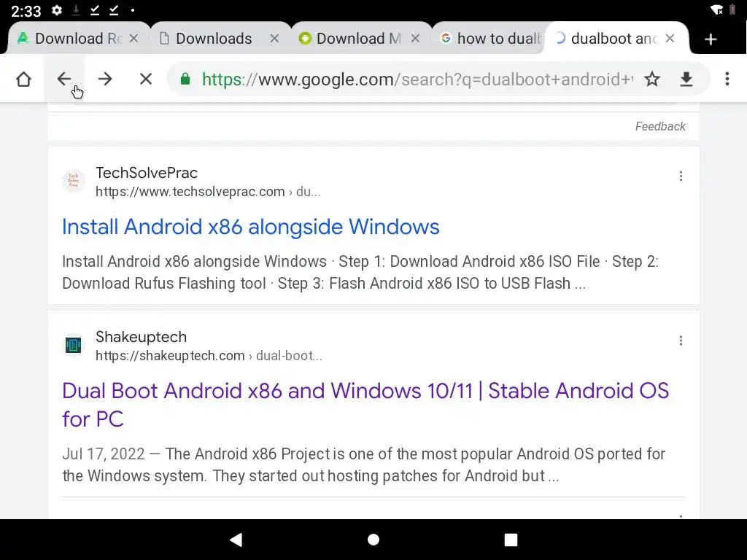This screenshot has height=560, width=747.
Task: Bookmark this page with star icon
Action: pyautogui.click(x=651, y=79)
